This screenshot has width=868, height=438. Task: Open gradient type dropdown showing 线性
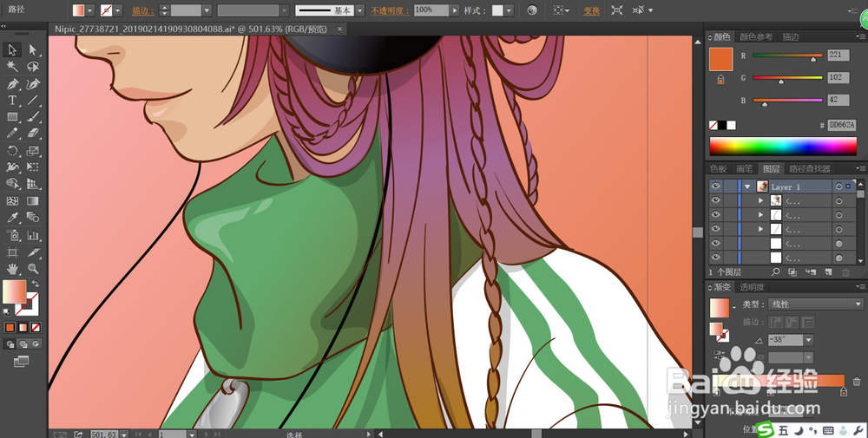(815, 304)
